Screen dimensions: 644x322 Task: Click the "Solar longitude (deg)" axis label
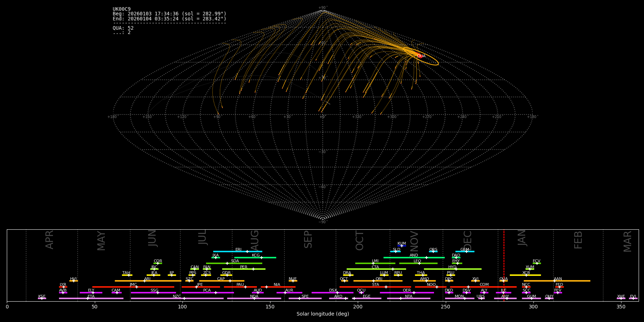[323, 314]
